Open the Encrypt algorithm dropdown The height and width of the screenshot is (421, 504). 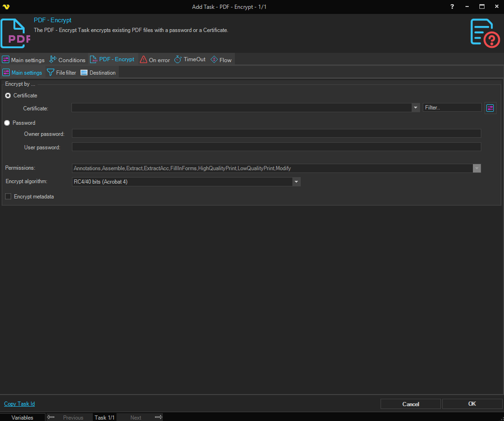click(x=297, y=182)
